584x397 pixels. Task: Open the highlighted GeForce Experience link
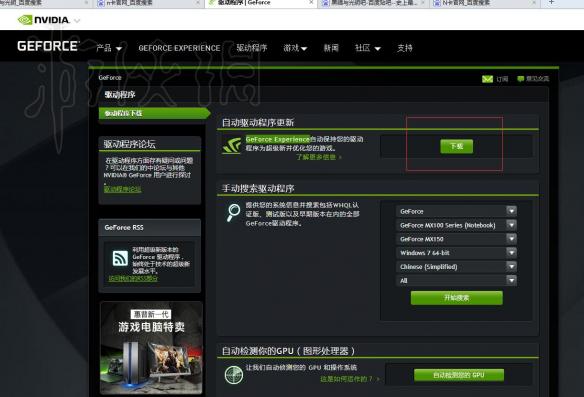(277, 139)
